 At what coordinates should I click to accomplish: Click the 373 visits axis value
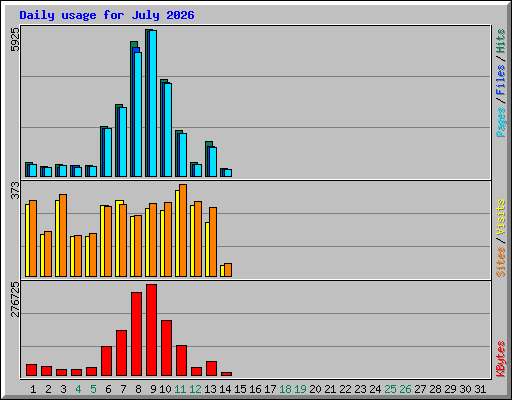point(15,190)
